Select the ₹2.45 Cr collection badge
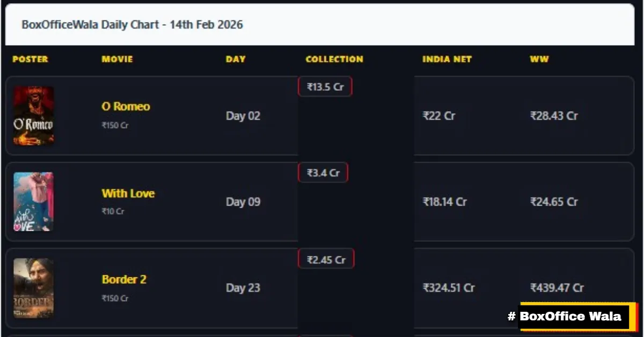The image size is (644, 337). click(x=326, y=258)
